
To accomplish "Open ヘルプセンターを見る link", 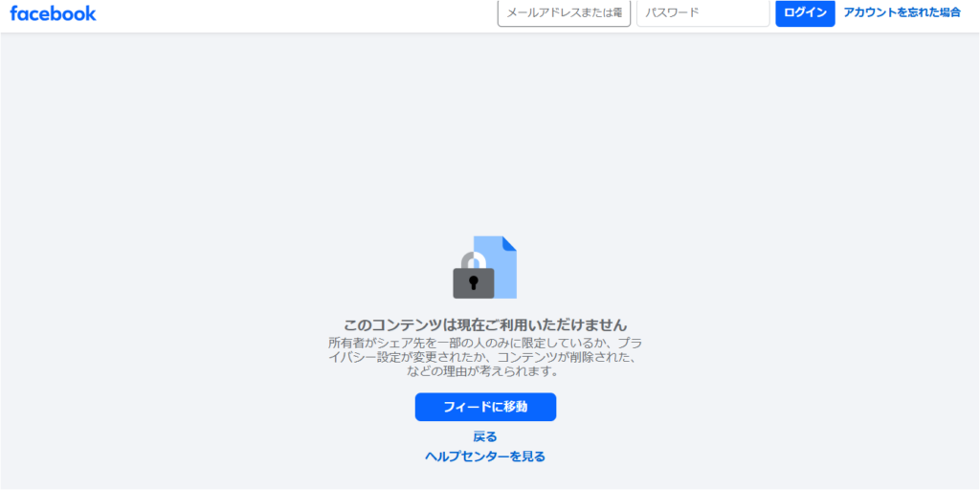I will (x=485, y=457).
